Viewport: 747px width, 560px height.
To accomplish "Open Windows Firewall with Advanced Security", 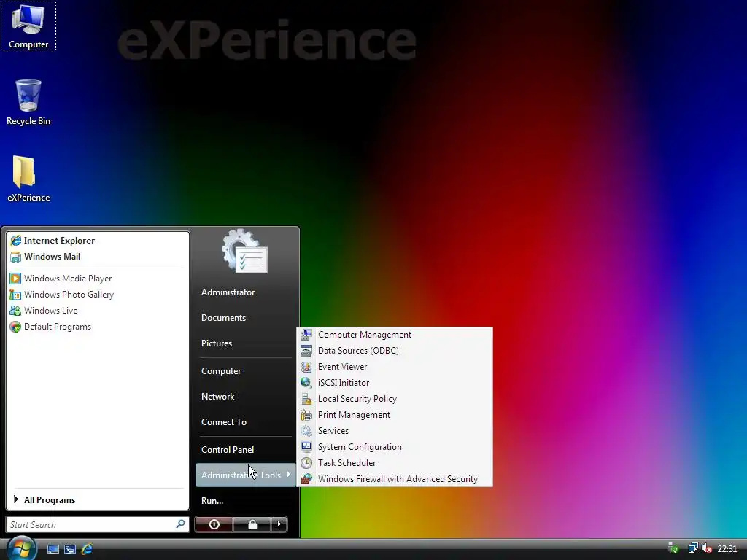I will (x=395, y=479).
